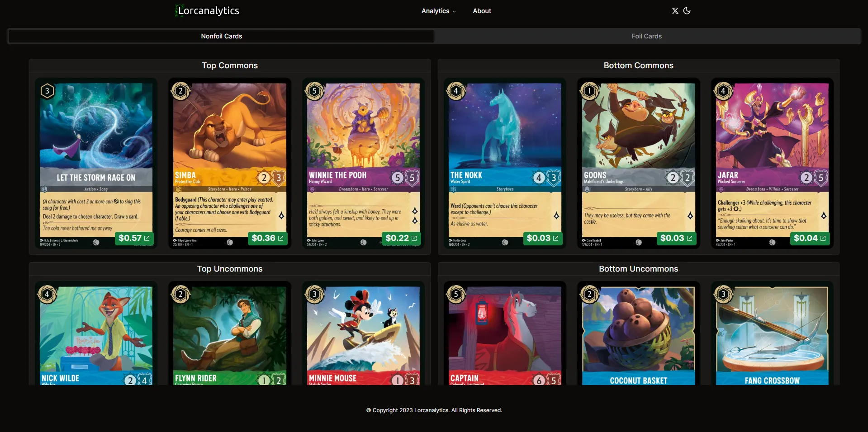View the Coconut Basket card
Screen dimensions: 868x432
(x=639, y=333)
